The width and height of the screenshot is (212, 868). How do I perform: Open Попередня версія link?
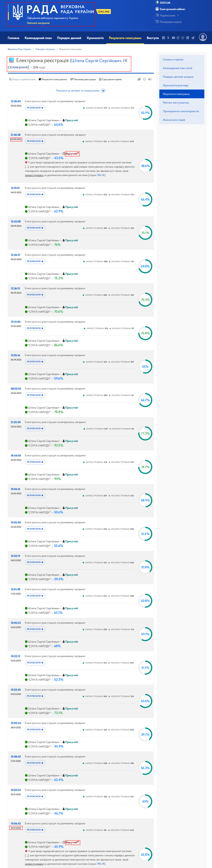click(x=168, y=22)
